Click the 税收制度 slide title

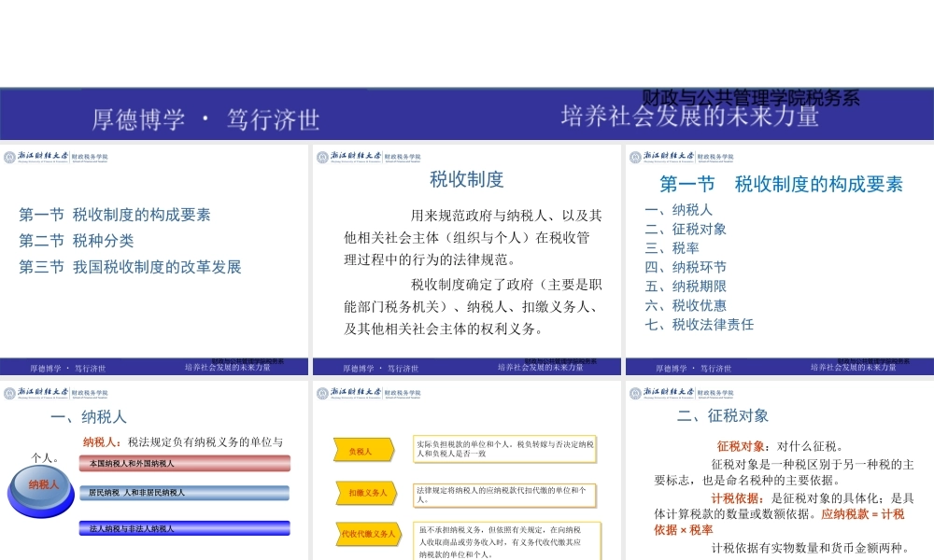pyautogui.click(x=466, y=179)
